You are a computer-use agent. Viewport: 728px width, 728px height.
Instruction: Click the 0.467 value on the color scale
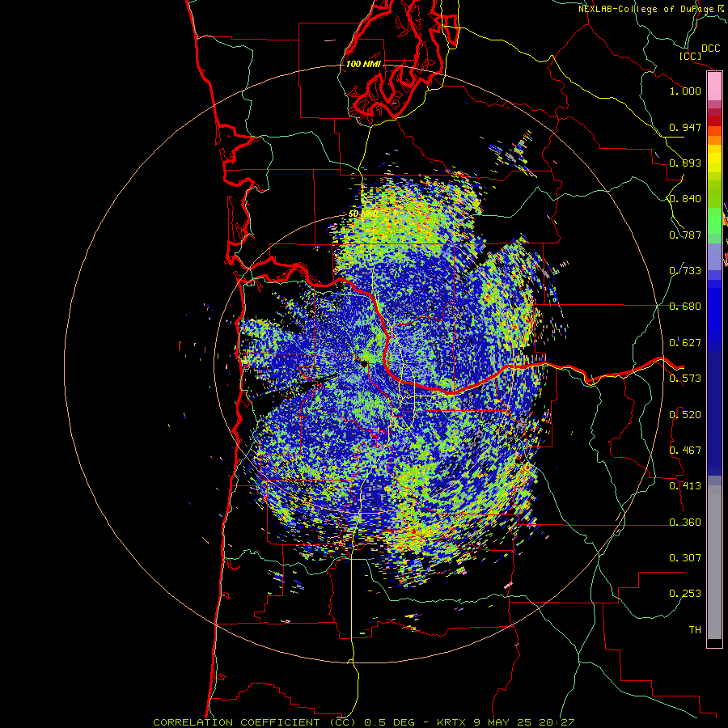pyautogui.click(x=685, y=451)
